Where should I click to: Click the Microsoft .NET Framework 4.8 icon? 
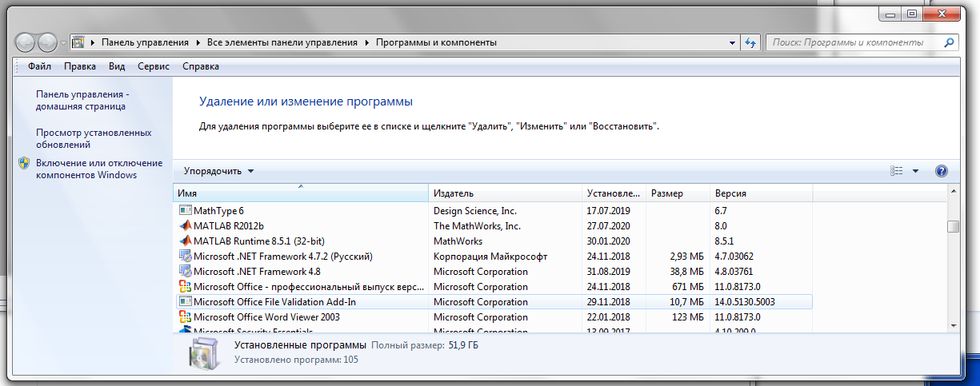[185, 272]
